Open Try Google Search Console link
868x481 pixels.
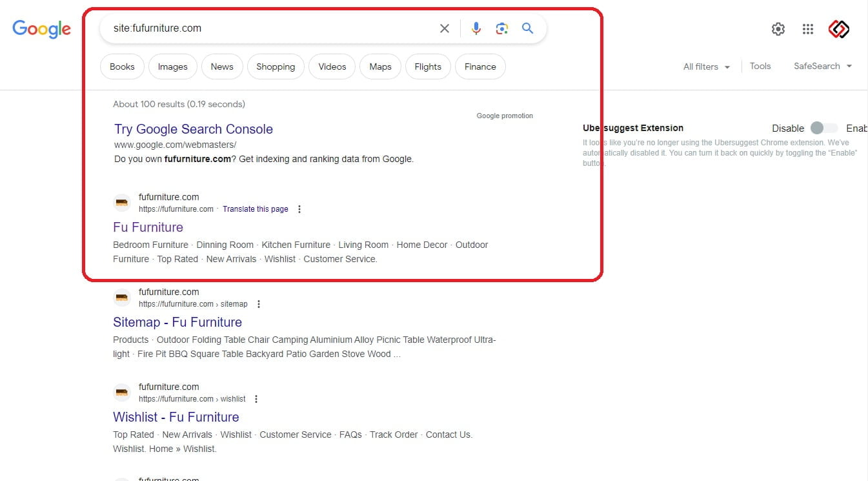pyautogui.click(x=194, y=129)
